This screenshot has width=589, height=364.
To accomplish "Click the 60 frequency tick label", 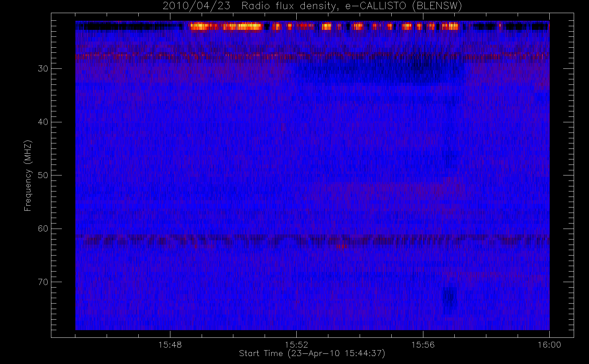I will click(43, 229).
